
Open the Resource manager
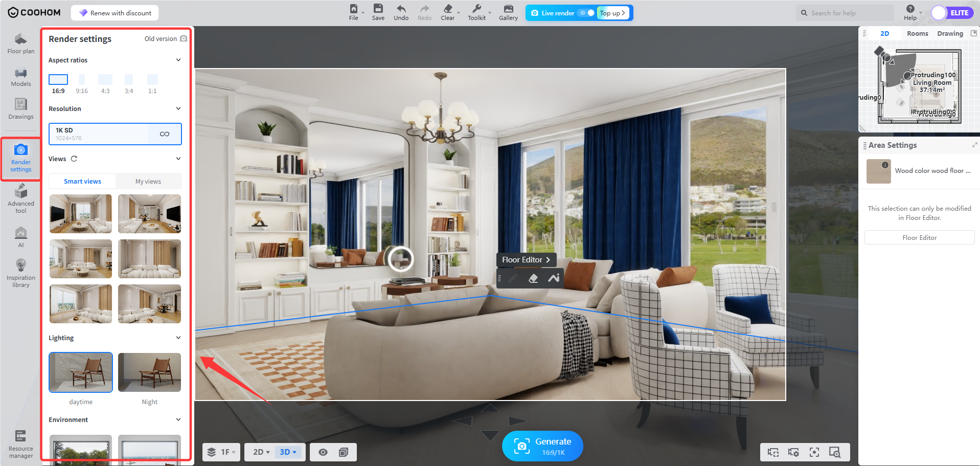(x=21, y=444)
